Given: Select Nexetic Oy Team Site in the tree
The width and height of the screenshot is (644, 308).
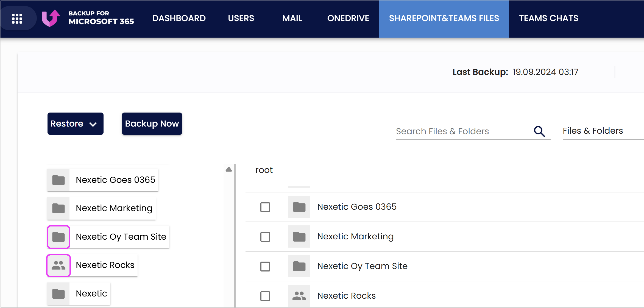Looking at the screenshot, I should click(108, 237).
